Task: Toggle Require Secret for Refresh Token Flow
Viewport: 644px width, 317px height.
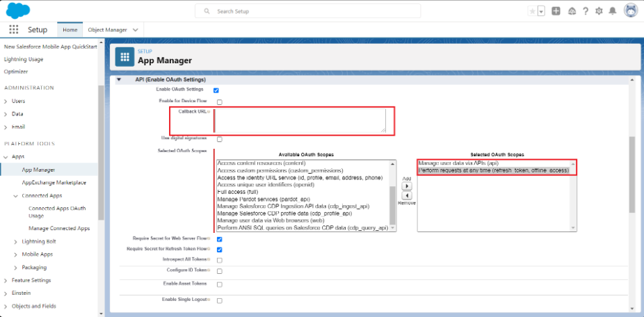Action: tap(219, 250)
